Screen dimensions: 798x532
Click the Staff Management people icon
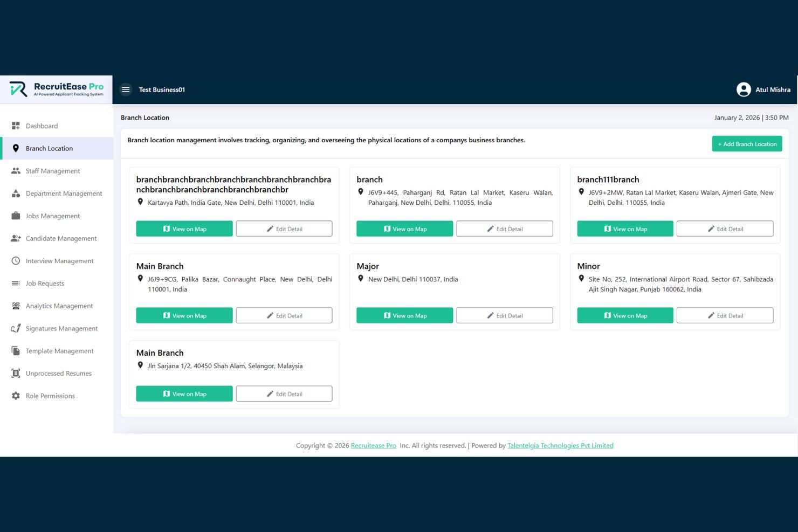(x=16, y=171)
